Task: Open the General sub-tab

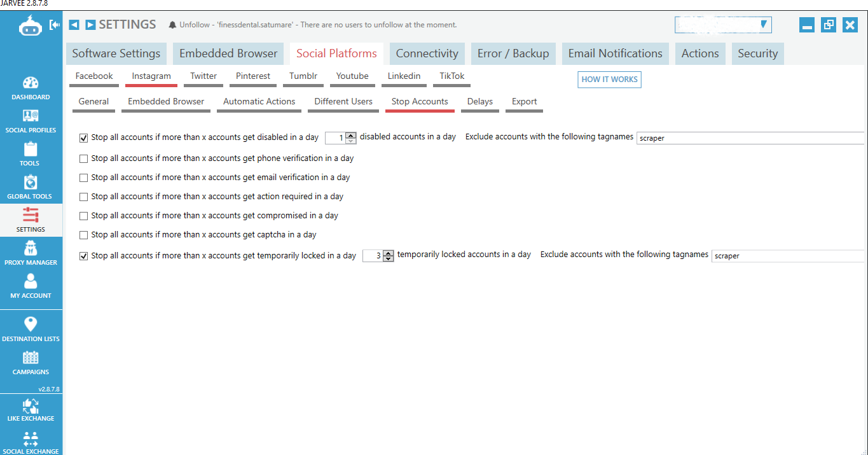Action: click(x=93, y=102)
